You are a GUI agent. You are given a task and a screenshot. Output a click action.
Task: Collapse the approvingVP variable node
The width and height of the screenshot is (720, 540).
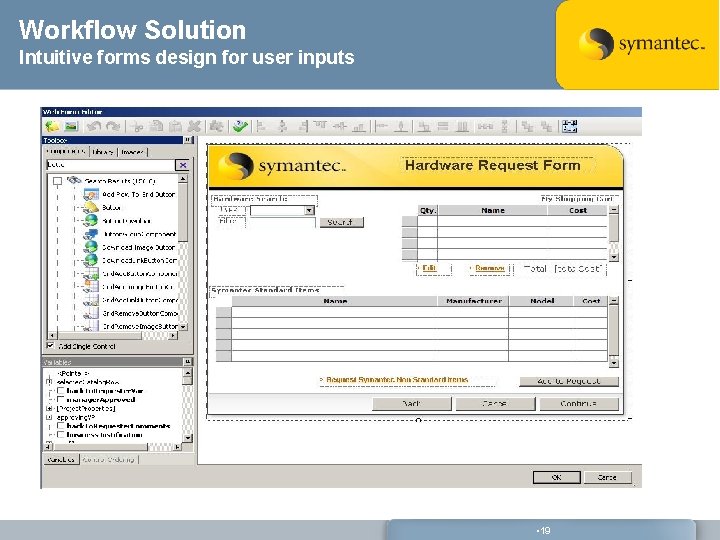tap(49, 417)
